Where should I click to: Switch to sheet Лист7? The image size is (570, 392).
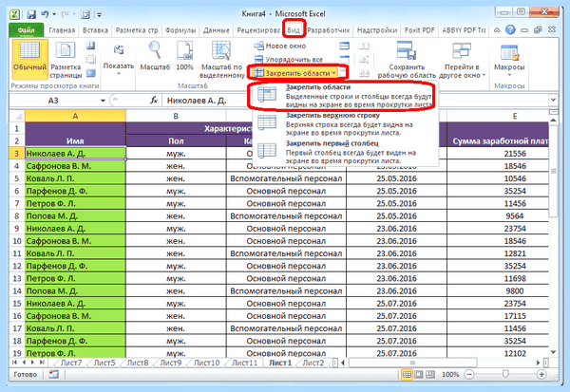click(71, 363)
